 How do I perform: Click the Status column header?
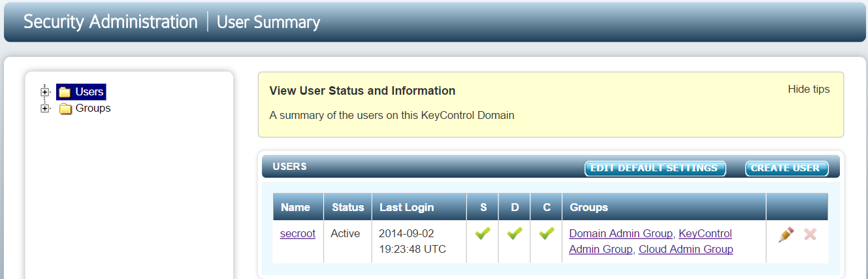tap(347, 208)
